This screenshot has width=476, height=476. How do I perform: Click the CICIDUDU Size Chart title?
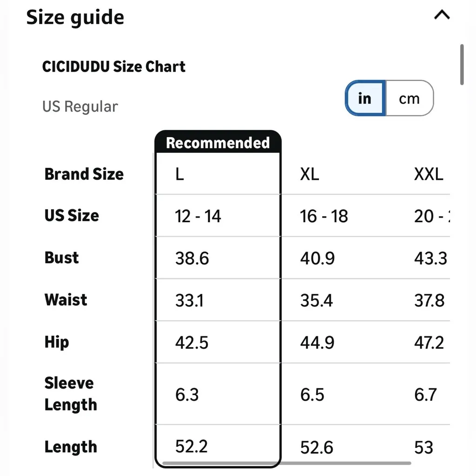[x=114, y=66]
